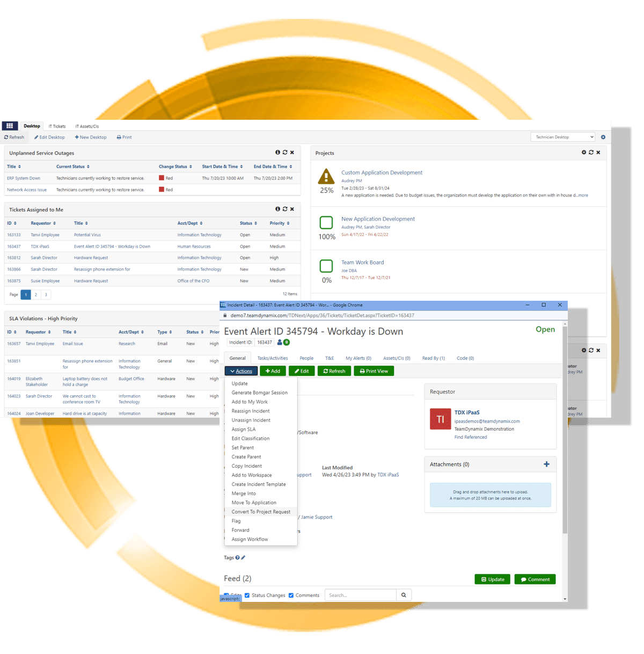Image resolution: width=644 pixels, height=654 pixels.
Task: Close the Tickets Assigned to Me panel
Action: 292,209
